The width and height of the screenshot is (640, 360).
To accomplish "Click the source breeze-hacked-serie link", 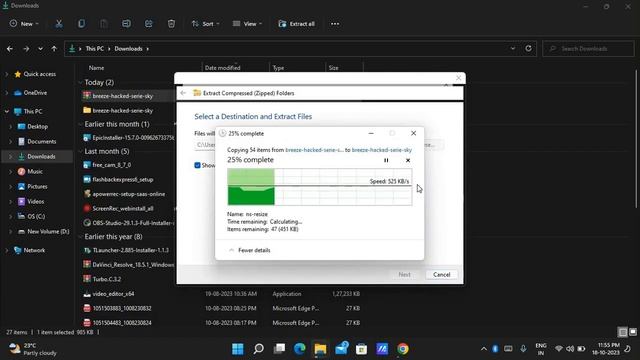I will click(x=314, y=150).
